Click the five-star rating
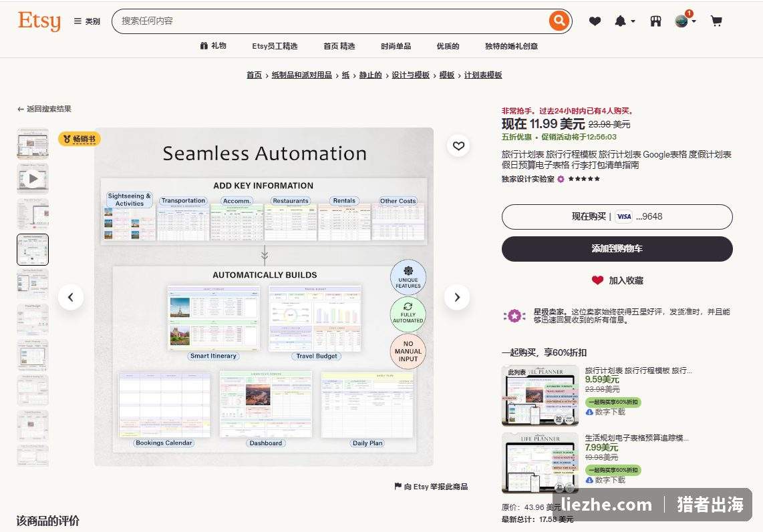Image resolution: width=763 pixels, height=532 pixels. (x=584, y=179)
